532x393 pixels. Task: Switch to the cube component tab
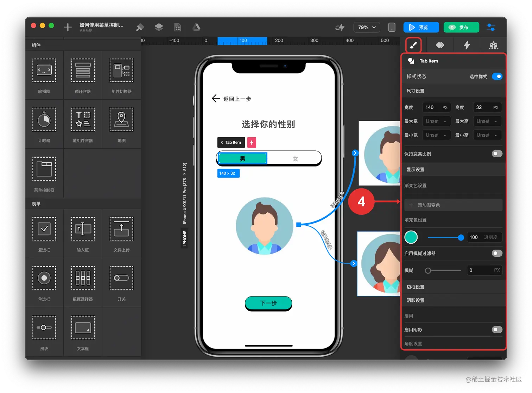point(493,45)
